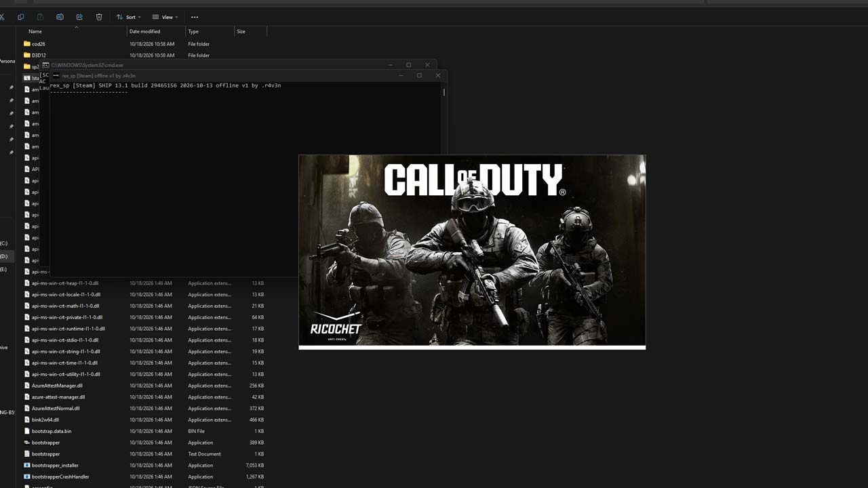
Task: Click the bootstrap.data.bin file icon
Action: (27, 431)
